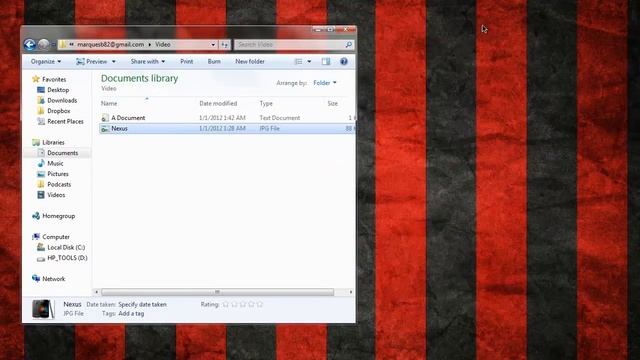Click Specify date taken field
The width and height of the screenshot is (640, 360).
(142, 304)
